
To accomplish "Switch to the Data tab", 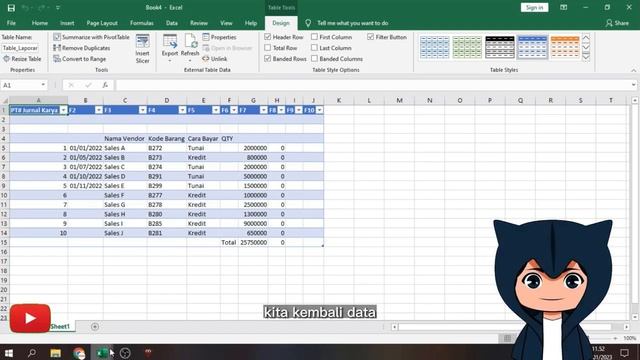I will click(172, 23).
